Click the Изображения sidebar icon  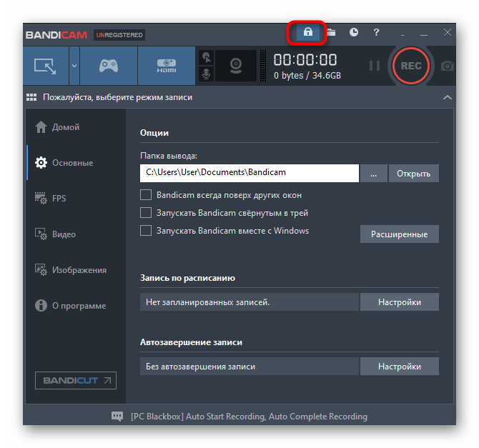point(41,270)
